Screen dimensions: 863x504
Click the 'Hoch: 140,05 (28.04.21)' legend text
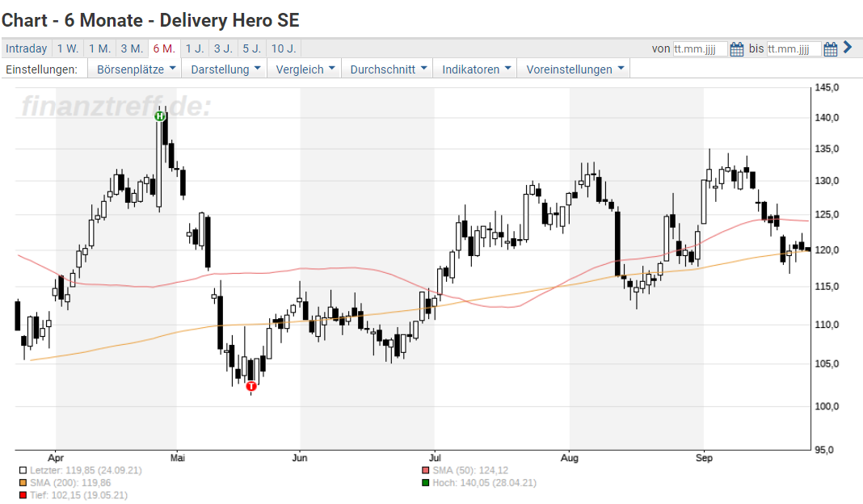[x=484, y=483]
